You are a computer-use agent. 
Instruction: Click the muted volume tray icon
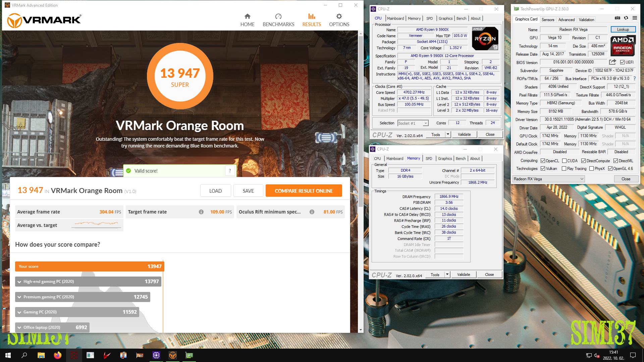click(x=597, y=355)
